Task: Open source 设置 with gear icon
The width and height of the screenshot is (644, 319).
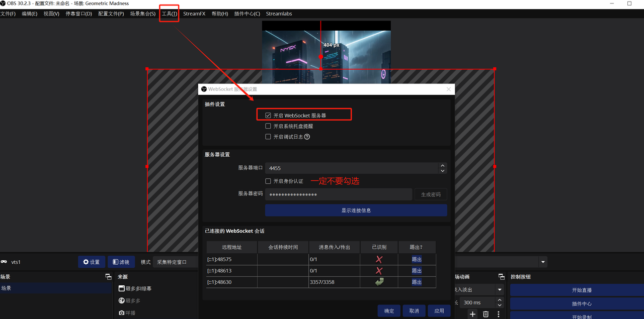Action: [92, 262]
